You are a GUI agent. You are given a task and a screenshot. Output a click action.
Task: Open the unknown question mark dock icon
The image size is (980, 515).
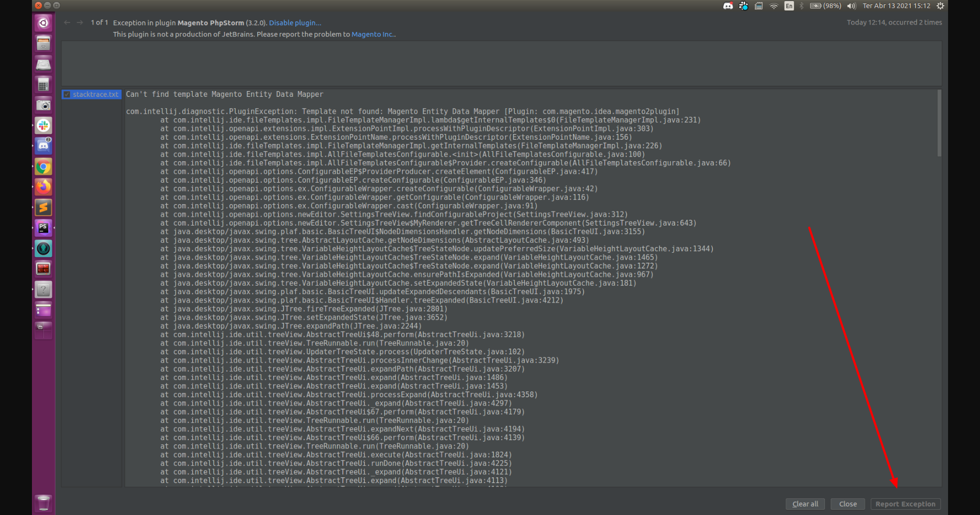(43, 289)
